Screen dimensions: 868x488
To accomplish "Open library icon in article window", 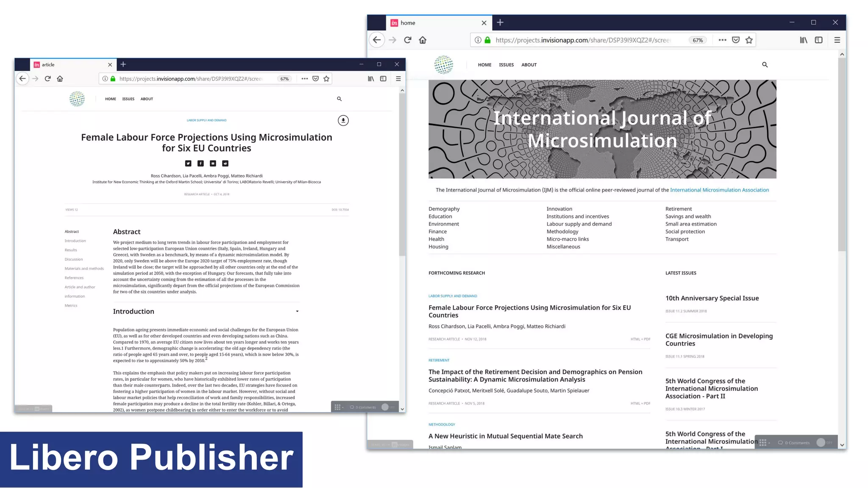I will [x=371, y=79].
